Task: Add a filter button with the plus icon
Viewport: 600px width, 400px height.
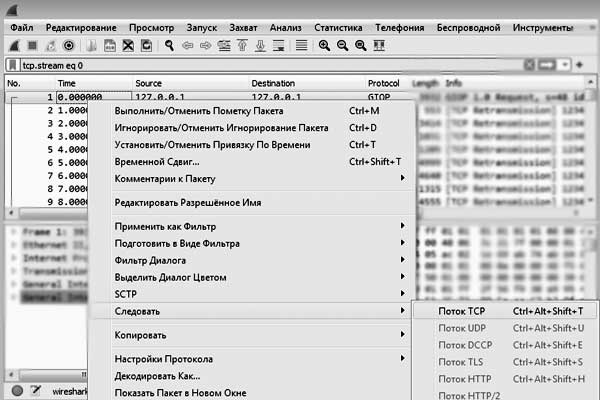Action: 579,65
